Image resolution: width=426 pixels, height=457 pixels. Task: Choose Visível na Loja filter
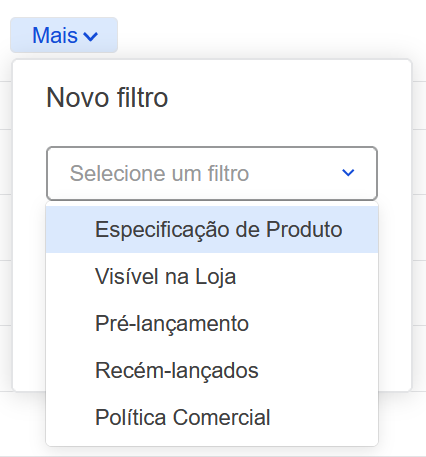tap(212, 276)
